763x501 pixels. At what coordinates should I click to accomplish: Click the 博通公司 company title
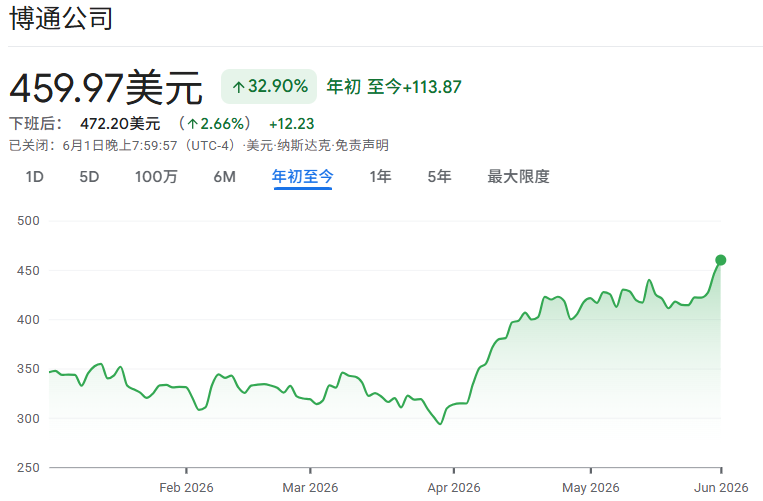point(61,19)
